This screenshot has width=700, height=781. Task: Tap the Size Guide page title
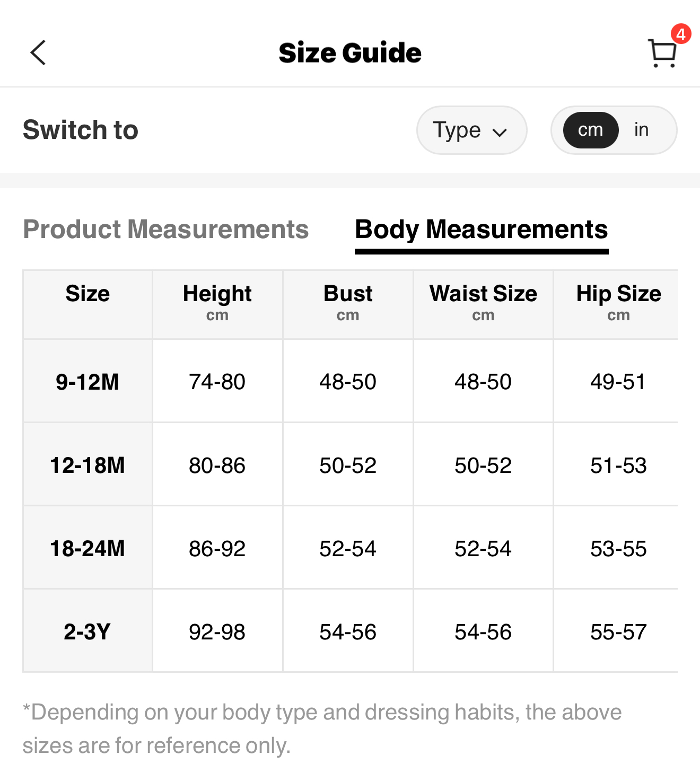point(350,53)
